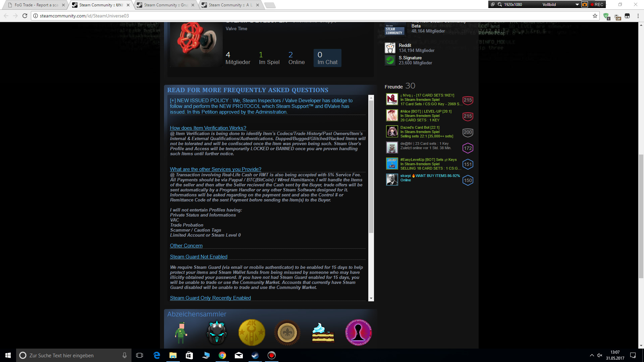Switch to Steam Community Gruppe tab
Screen dimensions: 644x362
(x=166, y=5)
